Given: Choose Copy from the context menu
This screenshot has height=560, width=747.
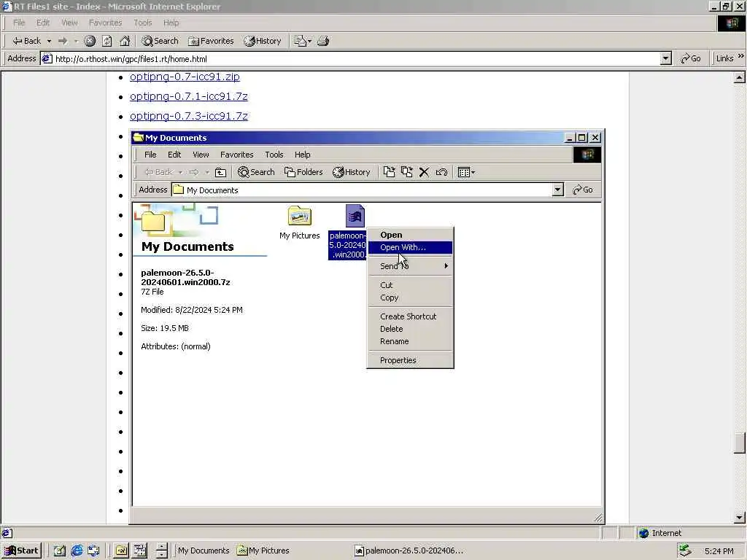Looking at the screenshot, I should point(410,297).
